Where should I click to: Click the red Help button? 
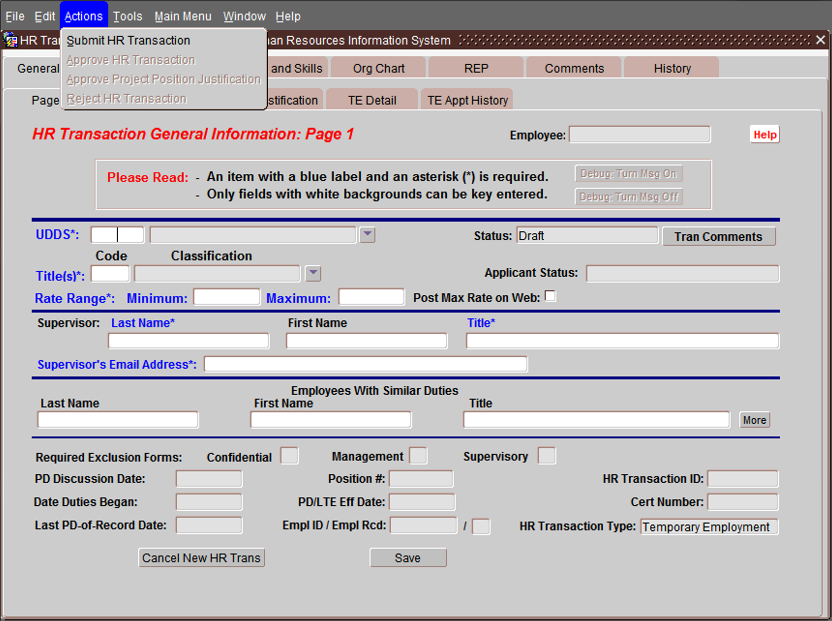coord(765,135)
